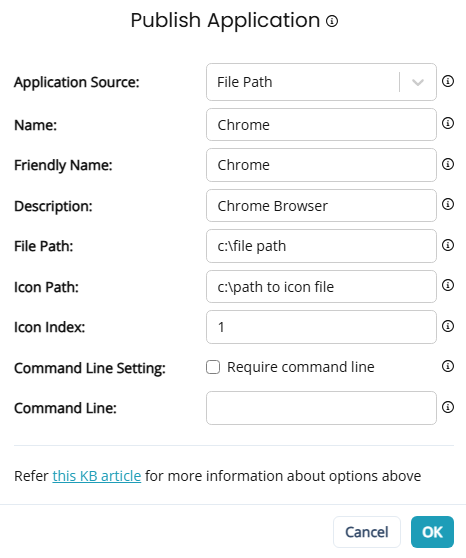Viewport: 466px width, 558px height.
Task: Click the Name input containing Chrome
Action: pyautogui.click(x=321, y=125)
